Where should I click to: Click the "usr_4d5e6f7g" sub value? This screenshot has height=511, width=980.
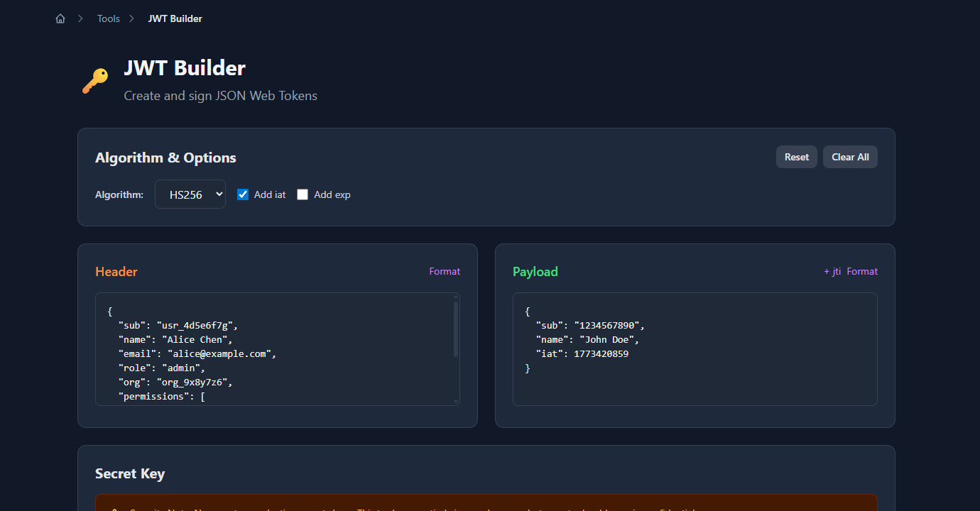[197, 325]
